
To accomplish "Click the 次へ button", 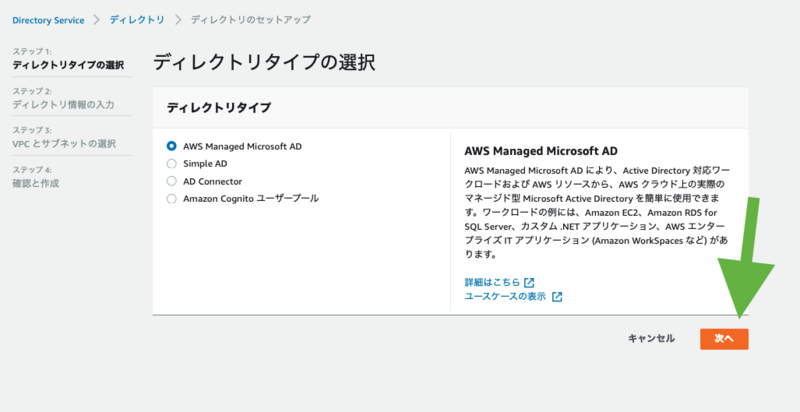I will pos(724,339).
